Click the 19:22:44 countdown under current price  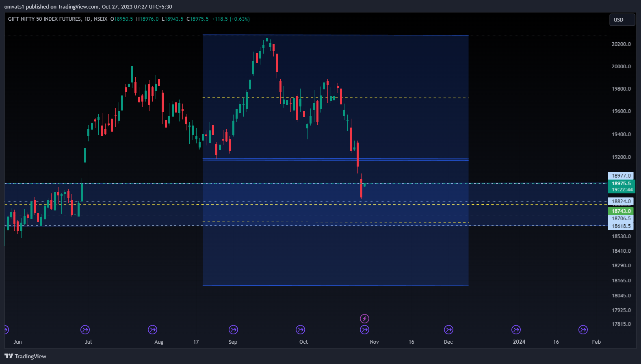[622, 190]
